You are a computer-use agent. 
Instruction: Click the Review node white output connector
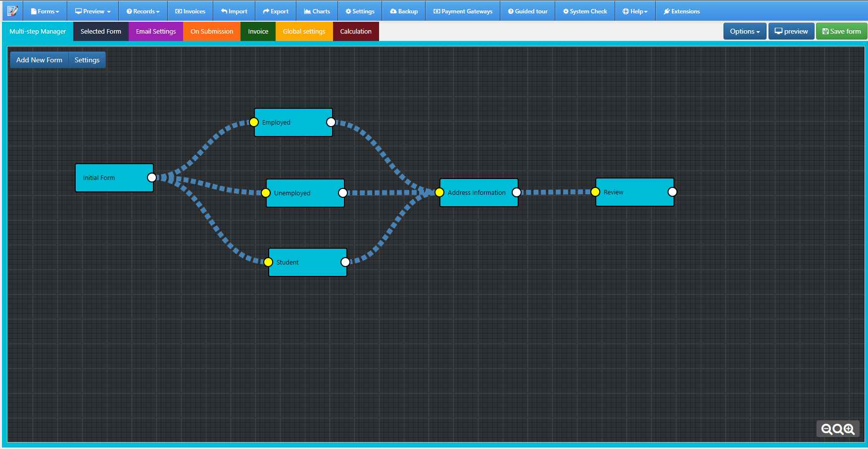coord(673,192)
